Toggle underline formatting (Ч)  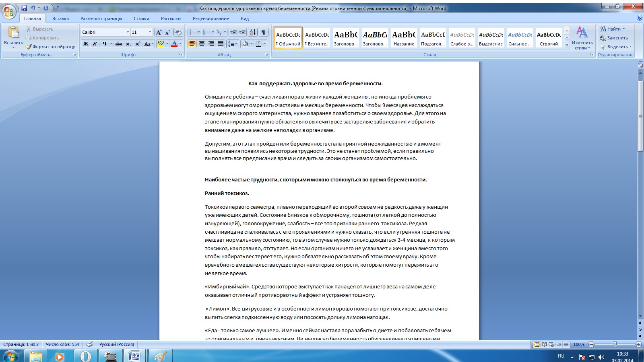tap(104, 44)
